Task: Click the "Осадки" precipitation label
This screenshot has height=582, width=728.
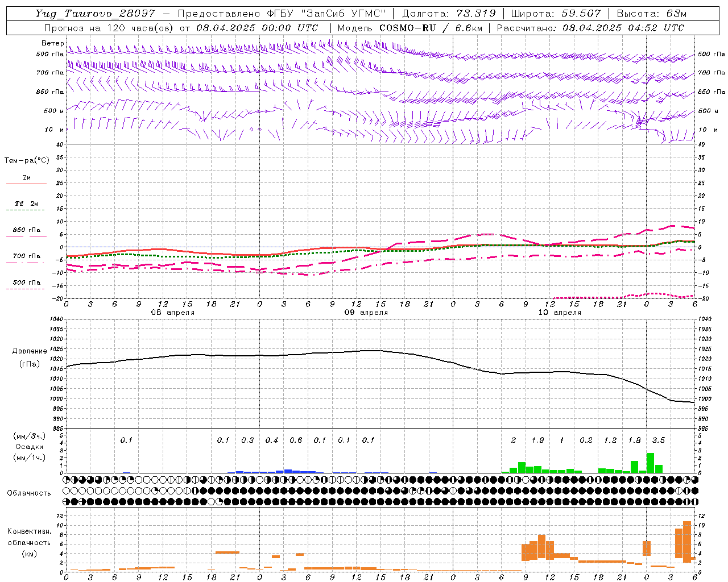Action: tap(30, 447)
